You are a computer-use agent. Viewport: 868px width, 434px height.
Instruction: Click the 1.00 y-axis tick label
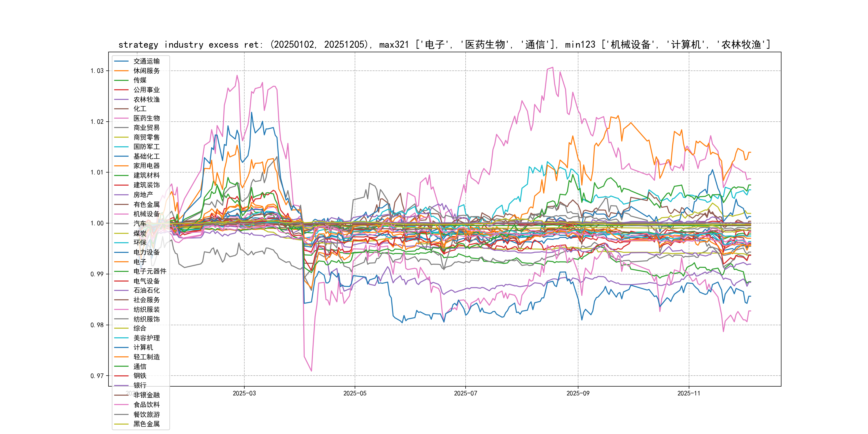pyautogui.click(x=97, y=223)
